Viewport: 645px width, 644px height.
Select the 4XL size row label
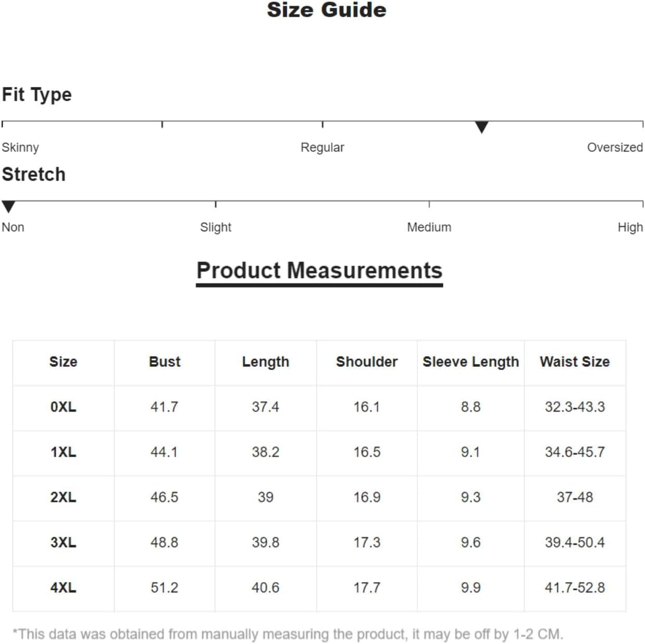tap(63, 588)
